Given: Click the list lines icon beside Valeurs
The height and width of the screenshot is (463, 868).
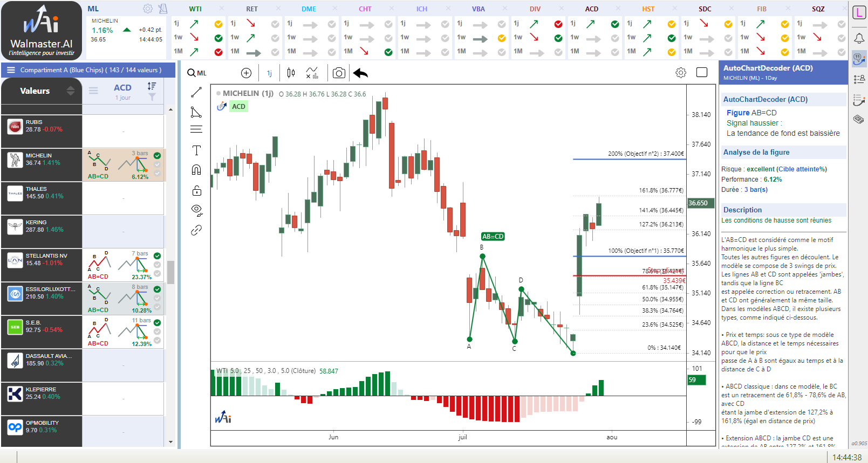Looking at the screenshot, I should (93, 91).
